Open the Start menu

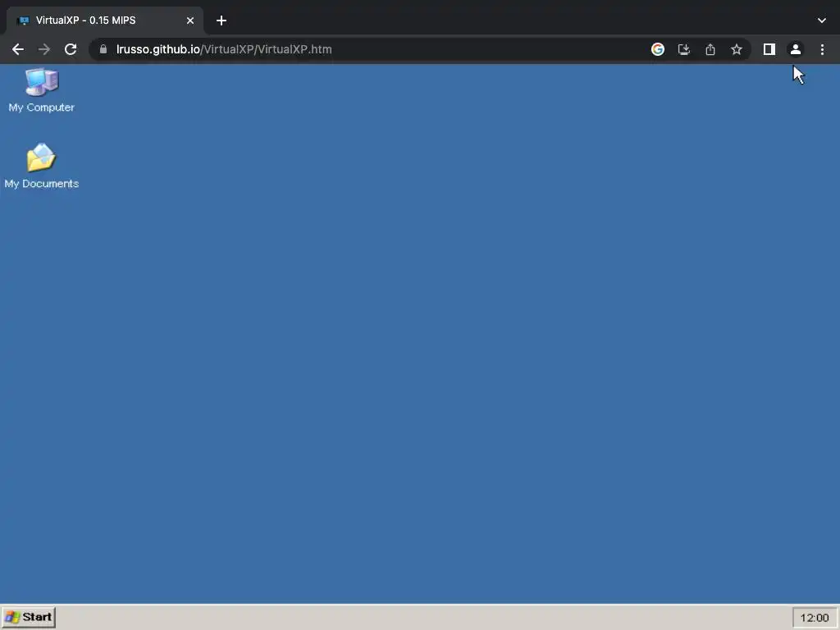tap(29, 617)
